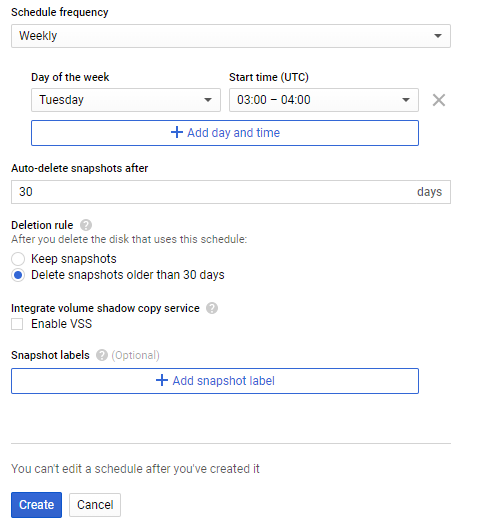Open the 03:00 – 04:00 start time dropdown
This screenshot has height=528, width=477.
click(324, 100)
